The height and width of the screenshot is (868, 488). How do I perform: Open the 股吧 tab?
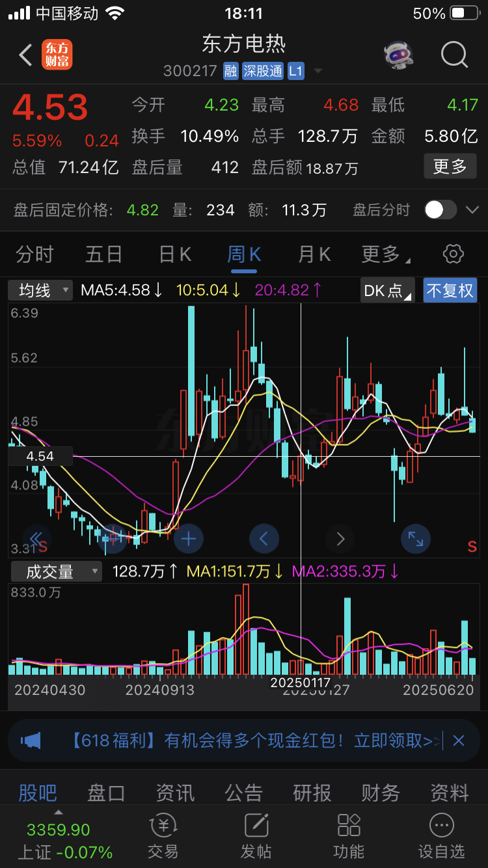(38, 793)
